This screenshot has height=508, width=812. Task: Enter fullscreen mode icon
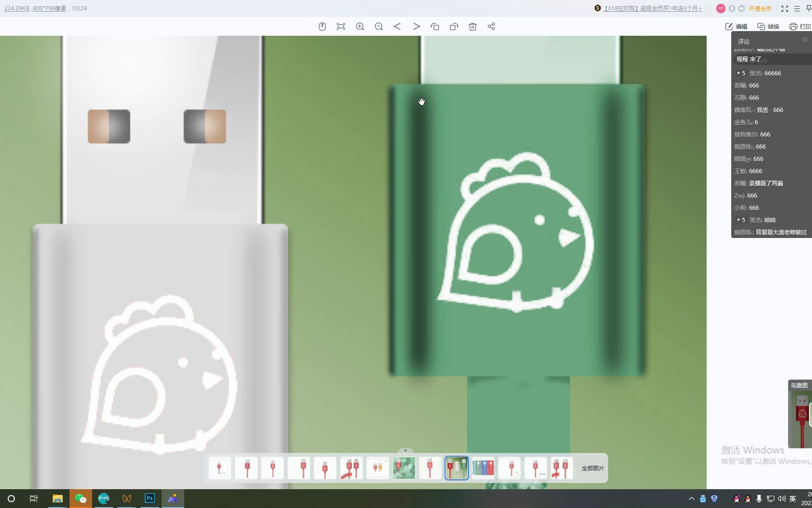[x=785, y=8]
